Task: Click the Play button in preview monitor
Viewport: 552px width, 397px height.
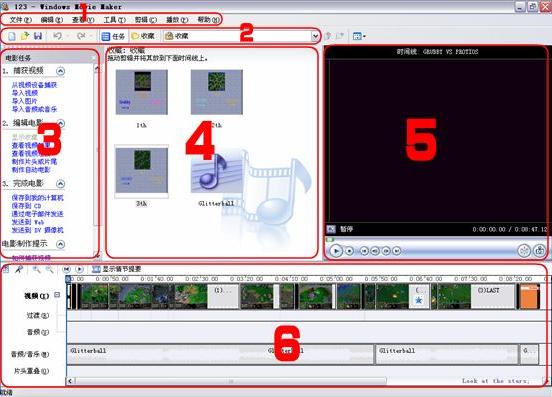Action: pos(336,251)
